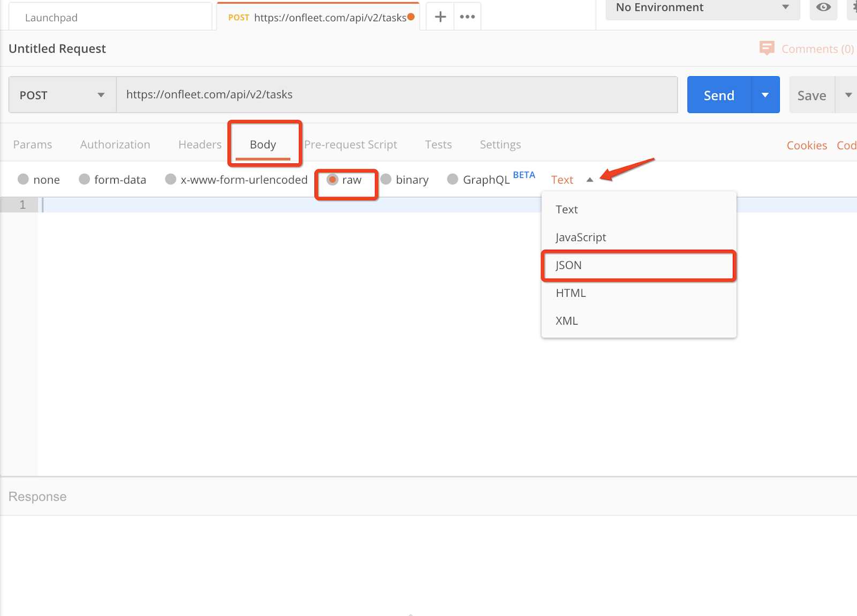Click the environment quick look eye icon
Image resolution: width=857 pixels, height=616 pixels.
(x=823, y=7)
